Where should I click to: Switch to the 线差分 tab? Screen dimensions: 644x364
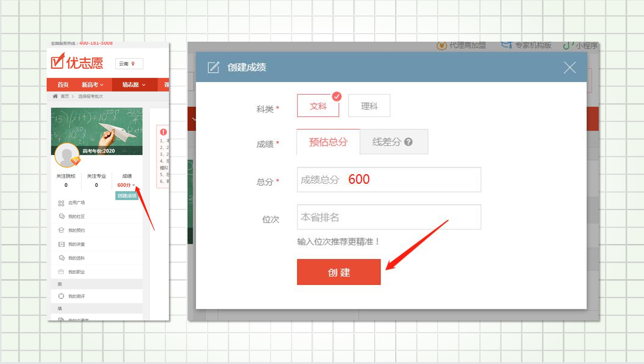click(387, 142)
